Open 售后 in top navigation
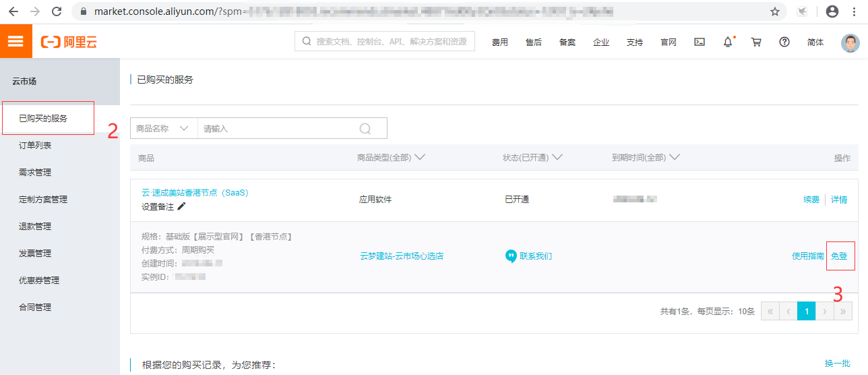This screenshot has height=375, width=868. [534, 42]
